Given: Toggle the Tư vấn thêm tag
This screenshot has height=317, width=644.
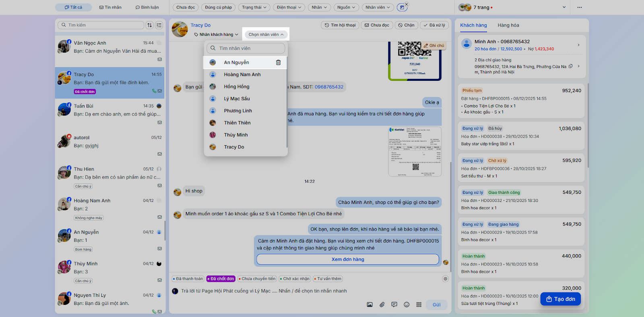Looking at the screenshot, I should coord(328,279).
